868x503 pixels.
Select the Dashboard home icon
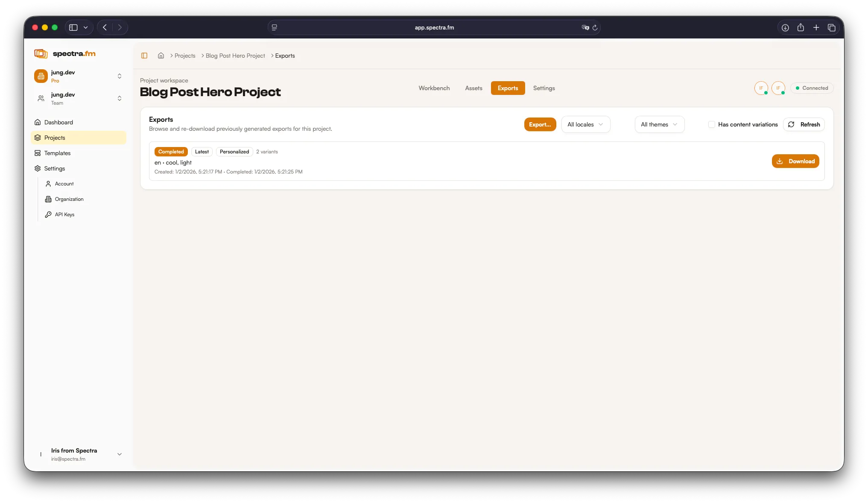38,122
